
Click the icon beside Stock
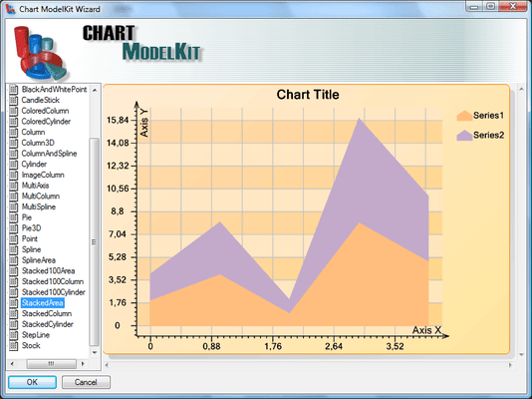14,346
